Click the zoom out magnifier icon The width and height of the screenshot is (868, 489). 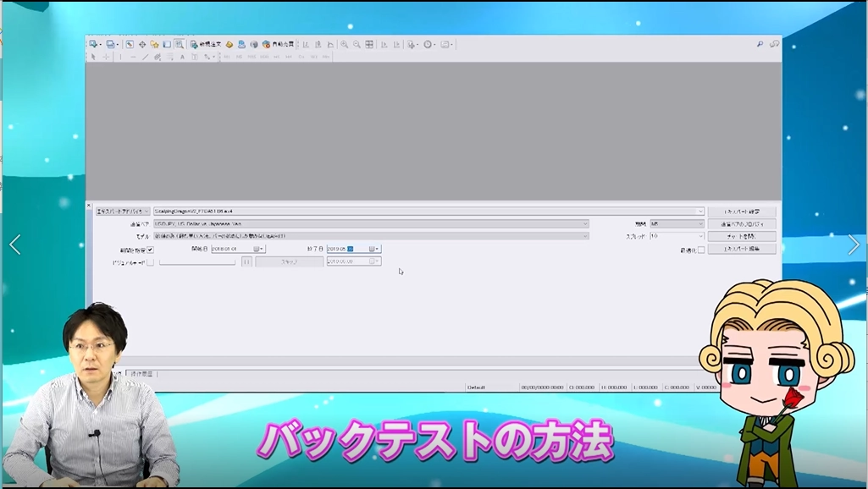point(357,44)
